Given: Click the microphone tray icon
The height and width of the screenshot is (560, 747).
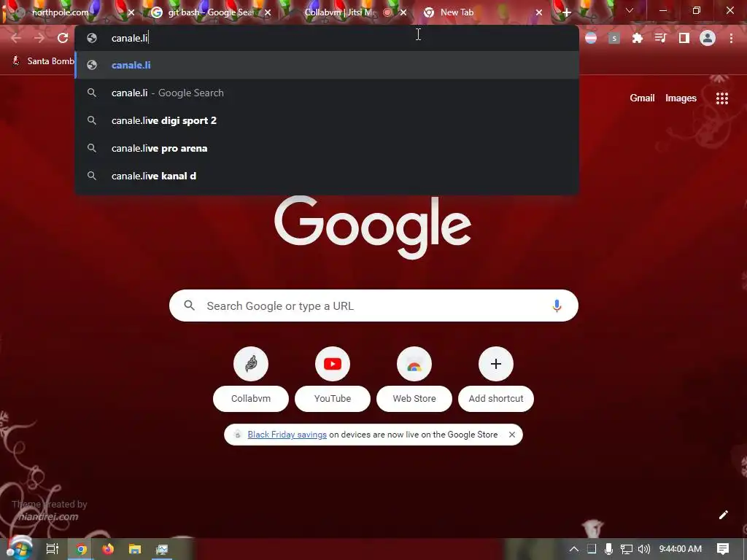Looking at the screenshot, I should click(x=608, y=549).
